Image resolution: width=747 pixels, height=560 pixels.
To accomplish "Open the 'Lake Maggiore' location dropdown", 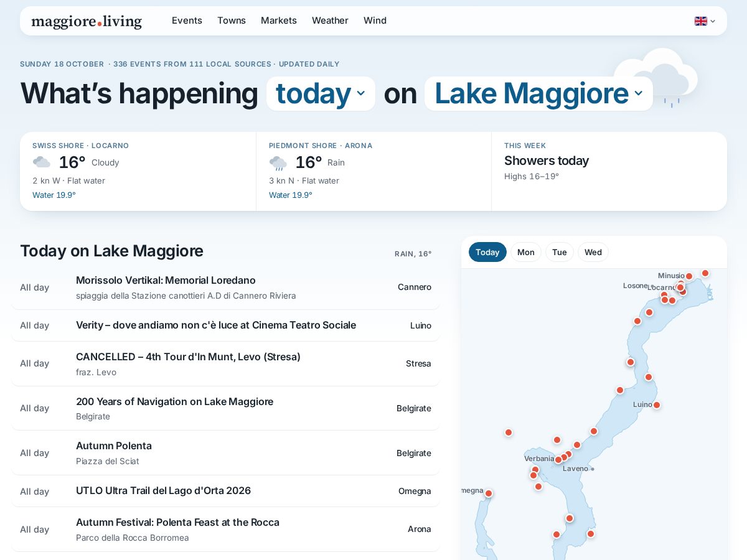I will pyautogui.click(x=538, y=93).
